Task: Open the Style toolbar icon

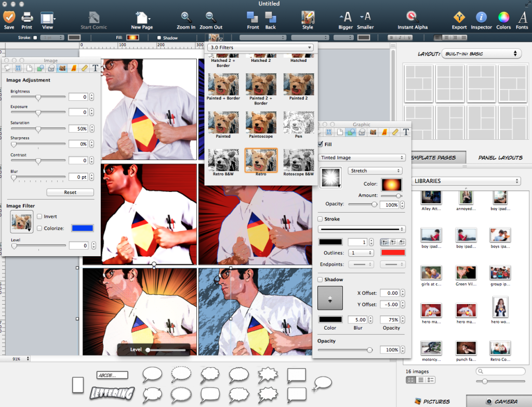Action: tap(308, 17)
